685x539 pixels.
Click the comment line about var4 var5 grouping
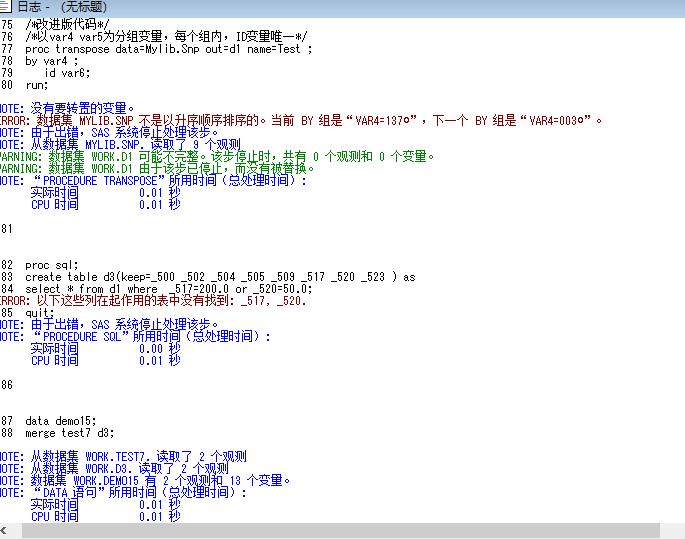tap(166, 37)
